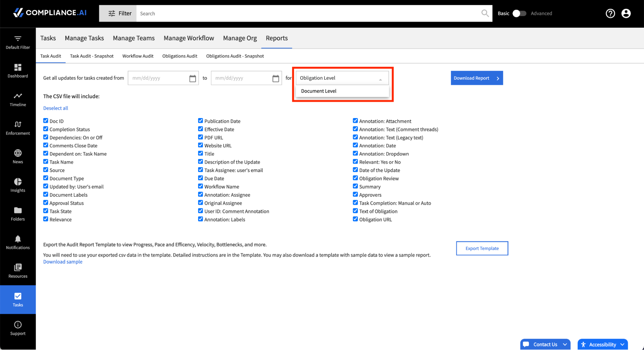
Task: Click the search magnifier icon
Action: coord(485,13)
